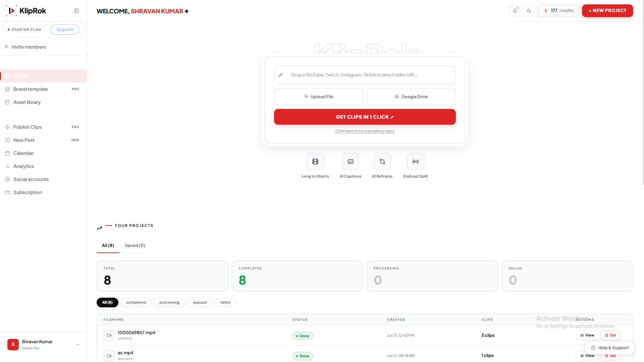The image size is (644, 362).
Task: Expand the user account menu chevron
Action: tap(77, 345)
